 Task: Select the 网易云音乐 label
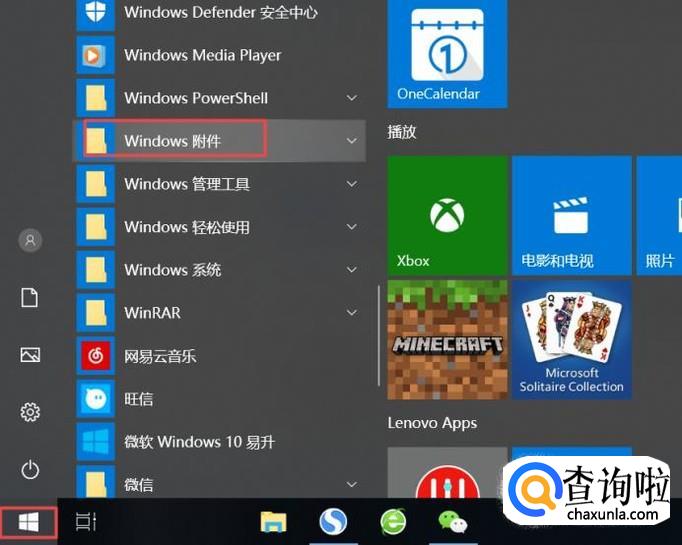point(160,356)
